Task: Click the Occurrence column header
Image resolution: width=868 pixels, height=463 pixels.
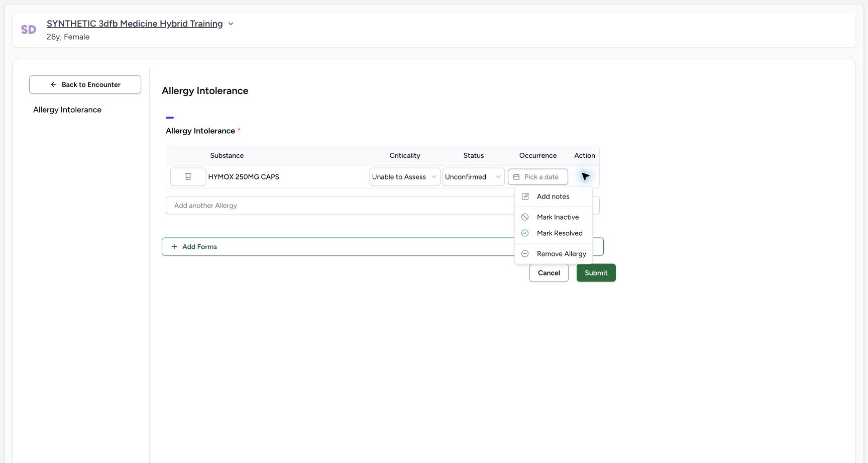Action: tap(538, 155)
